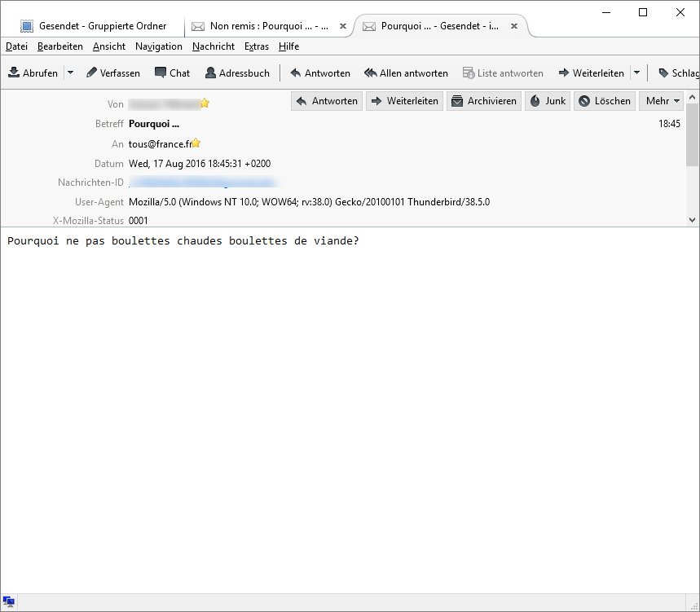
Task: Close the Pourquoi ... - Gesendet tab
Action: 514,26
